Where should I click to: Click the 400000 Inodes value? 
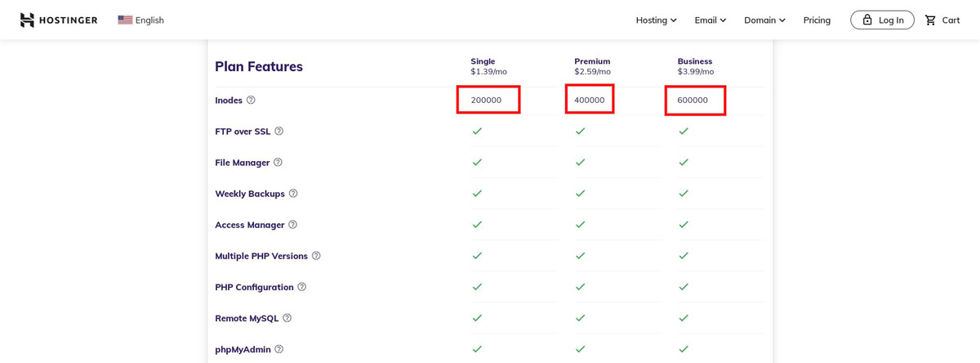[590, 100]
